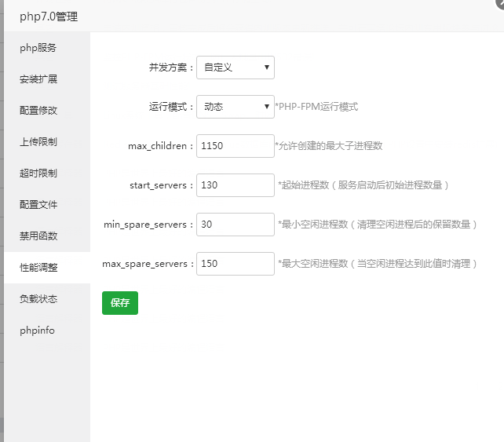Select the max_spare_servers input field
The width and height of the screenshot is (504, 442).
pyautogui.click(x=236, y=264)
